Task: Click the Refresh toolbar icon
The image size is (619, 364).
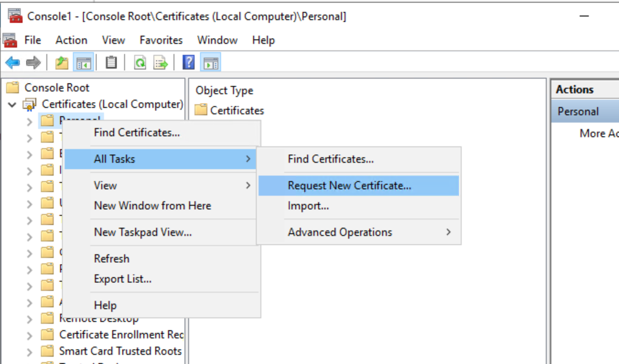Action: pyautogui.click(x=140, y=63)
